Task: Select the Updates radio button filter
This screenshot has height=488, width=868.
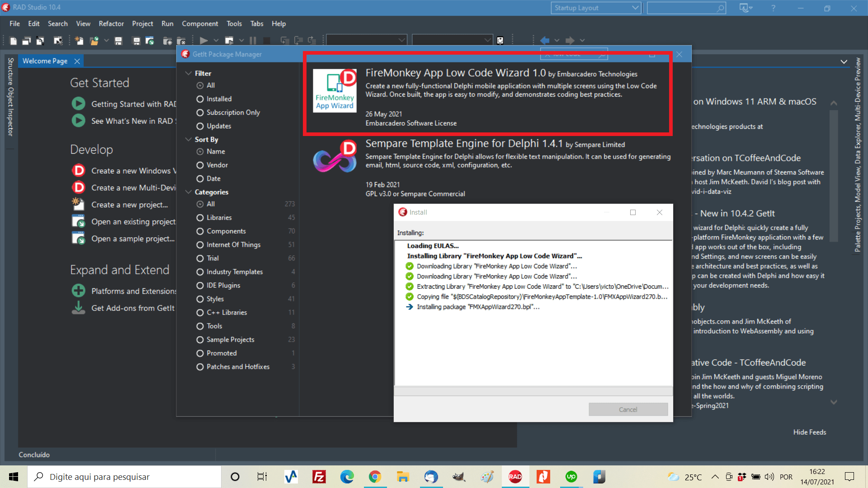Action: [200, 126]
